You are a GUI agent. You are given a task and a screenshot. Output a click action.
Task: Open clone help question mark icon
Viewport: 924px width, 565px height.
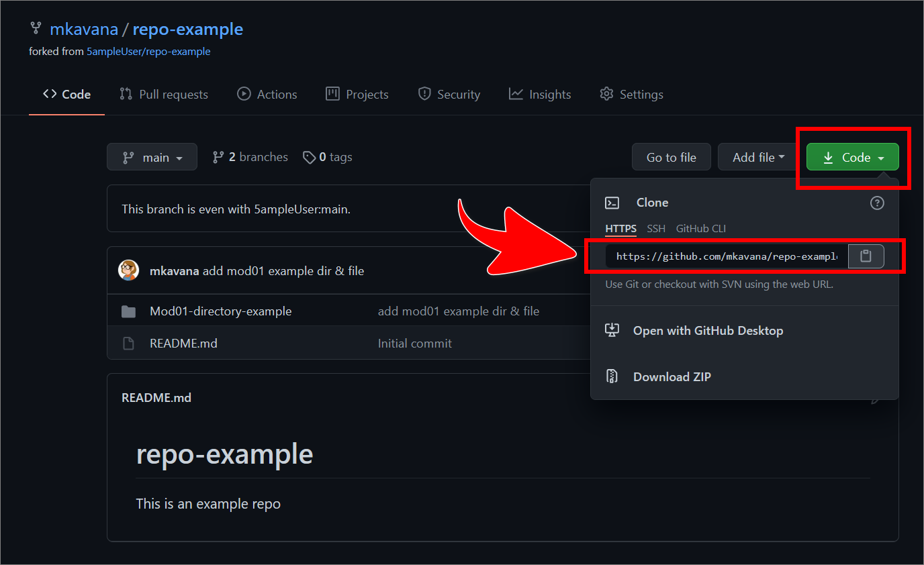tap(877, 203)
